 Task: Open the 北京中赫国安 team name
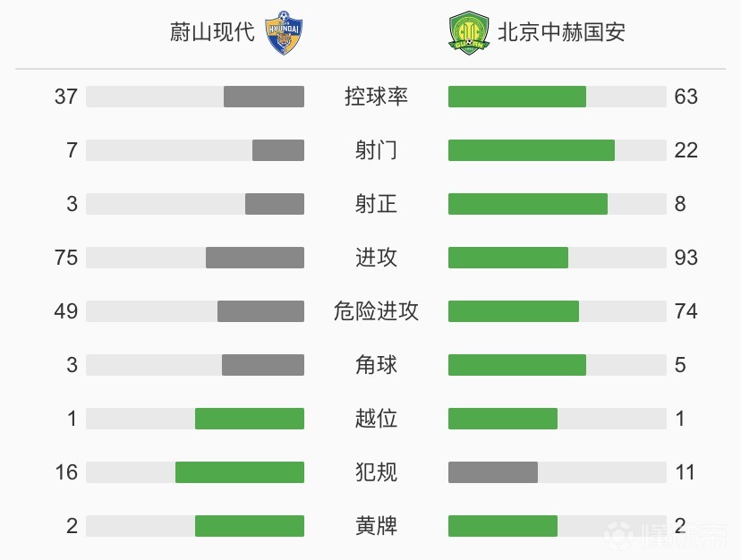(561, 32)
